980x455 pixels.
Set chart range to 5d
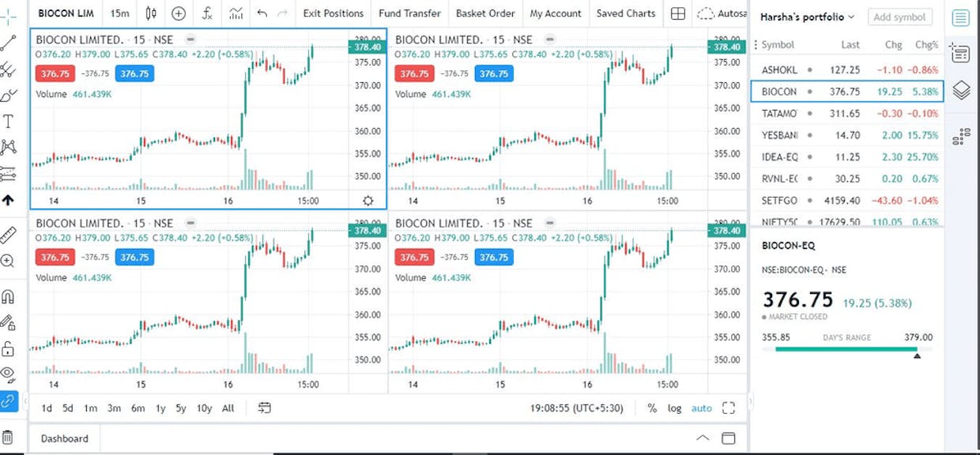[68, 408]
